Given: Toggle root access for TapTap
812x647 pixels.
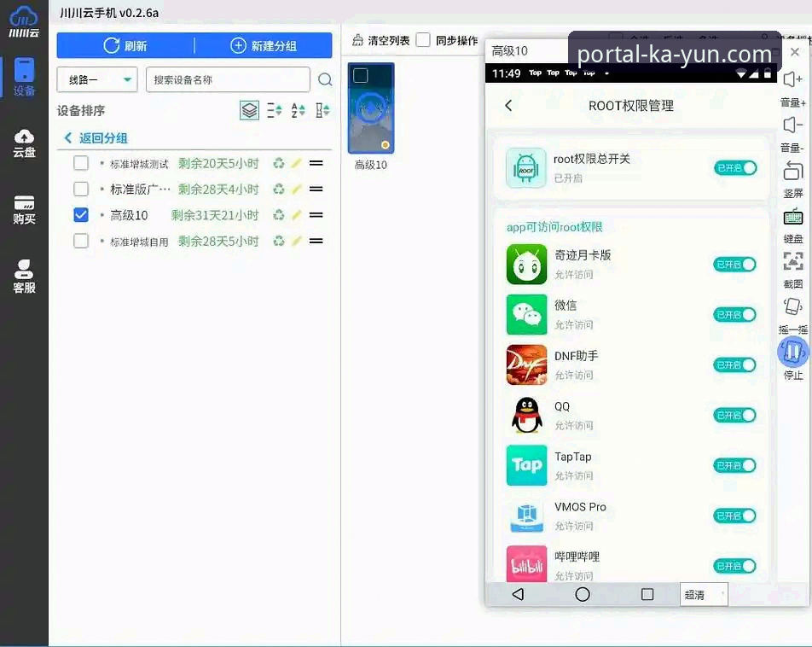Looking at the screenshot, I should click(x=735, y=465).
